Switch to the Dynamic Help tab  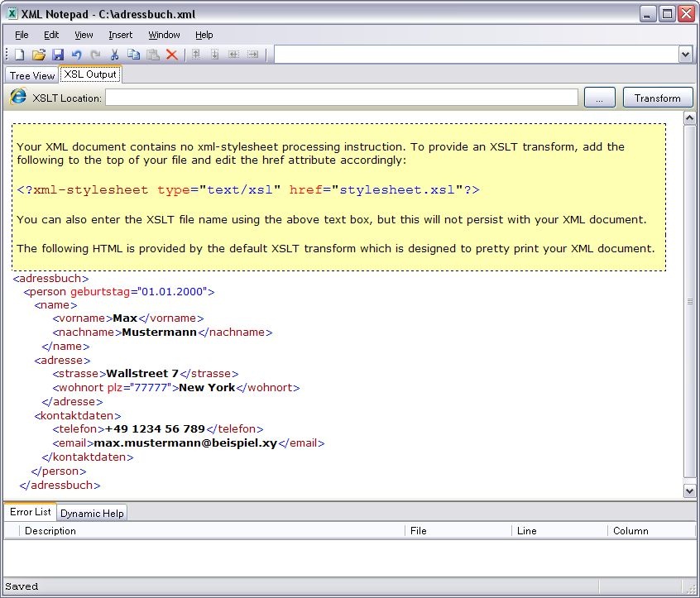pyautogui.click(x=92, y=513)
